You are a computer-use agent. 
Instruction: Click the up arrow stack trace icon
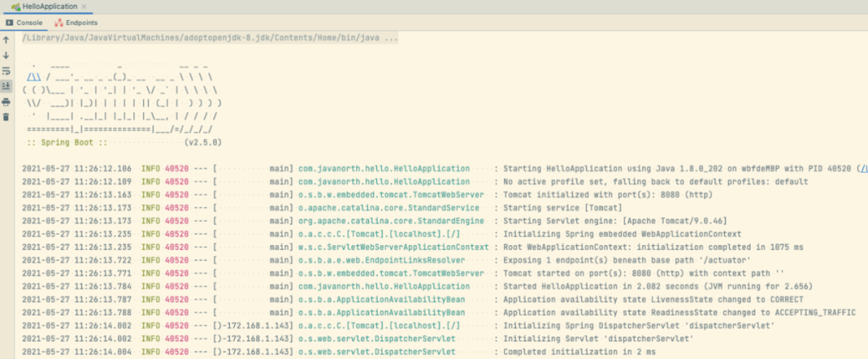pos(6,40)
